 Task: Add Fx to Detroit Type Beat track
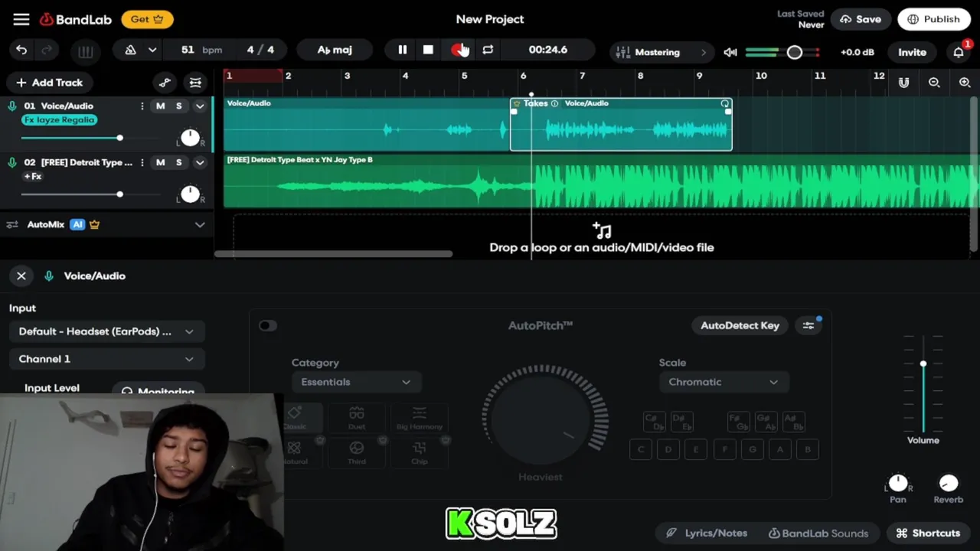33,177
